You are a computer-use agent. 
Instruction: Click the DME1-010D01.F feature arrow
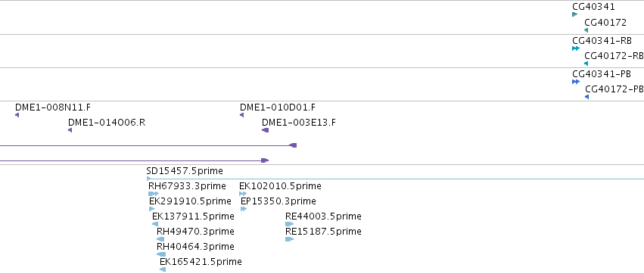(242, 115)
